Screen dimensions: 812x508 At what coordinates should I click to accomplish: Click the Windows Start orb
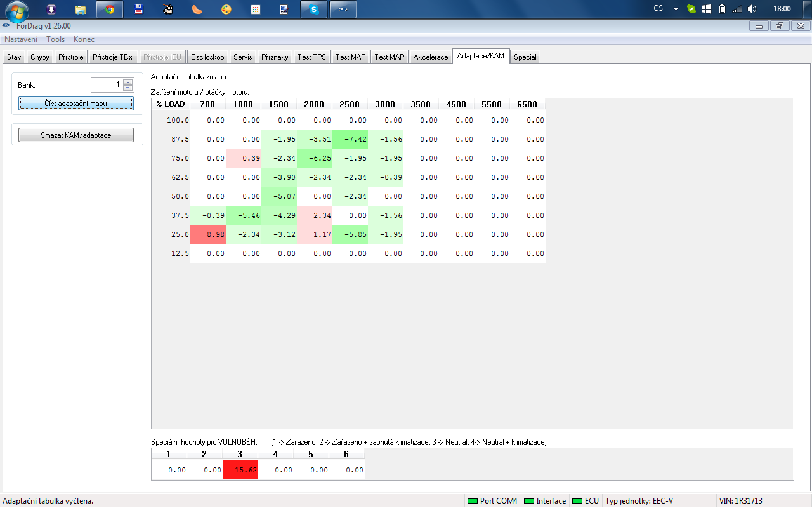coord(17,11)
